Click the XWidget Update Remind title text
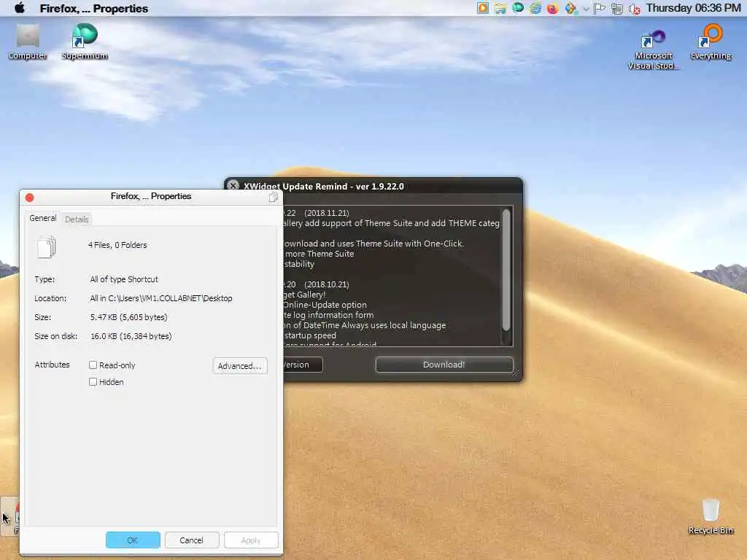The width and height of the screenshot is (747, 560). point(323,186)
